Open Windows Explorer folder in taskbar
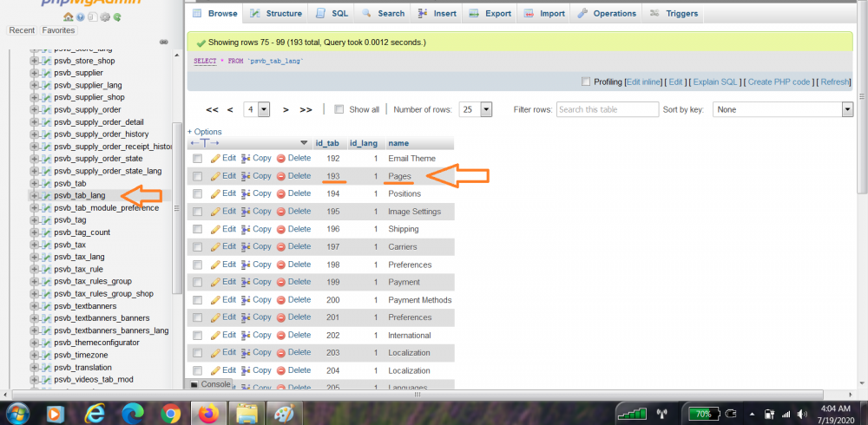The width and height of the screenshot is (868, 425). tap(247, 413)
